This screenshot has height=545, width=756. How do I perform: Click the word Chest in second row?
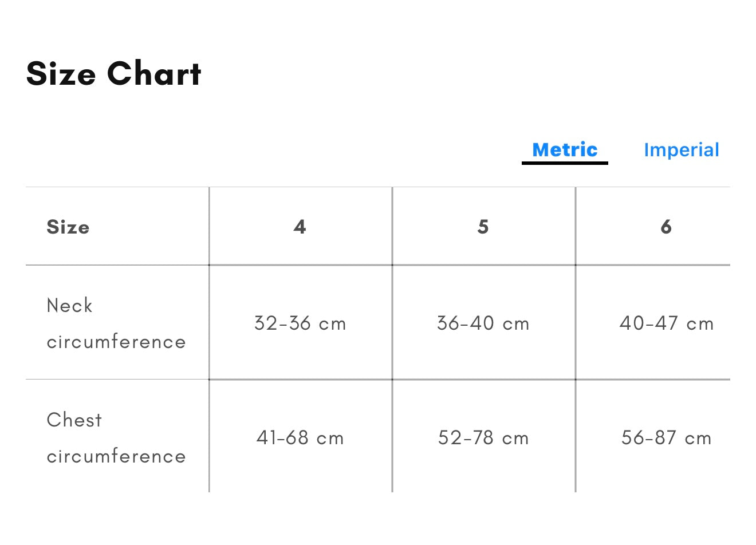74,420
